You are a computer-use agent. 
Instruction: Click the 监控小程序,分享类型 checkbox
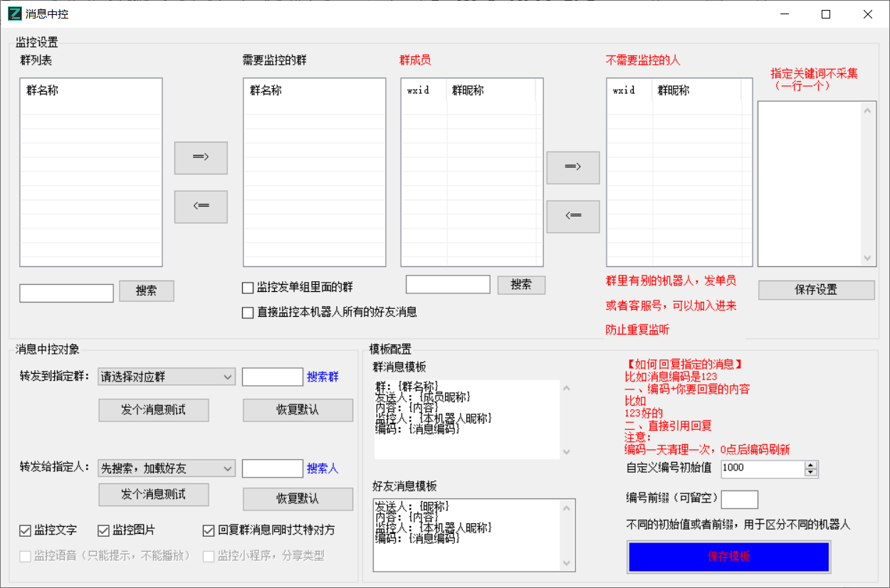point(209,556)
